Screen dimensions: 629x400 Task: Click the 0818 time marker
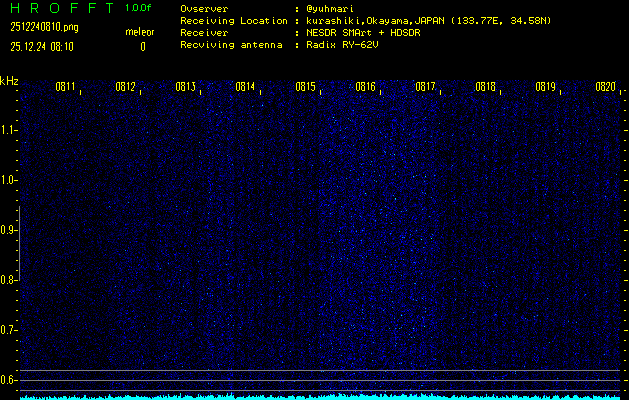click(x=485, y=87)
